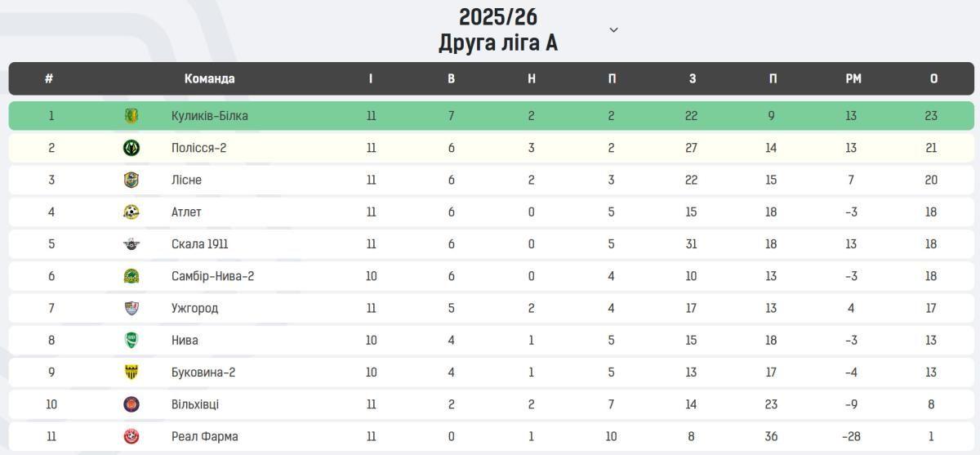Click the Лісне team emblem
The width and height of the screenshot is (980, 455).
(131, 180)
